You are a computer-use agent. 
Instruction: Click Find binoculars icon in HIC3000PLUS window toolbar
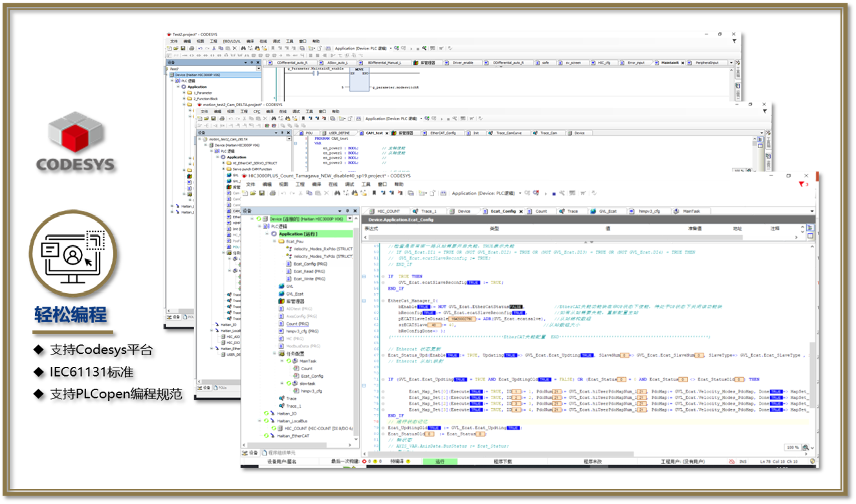[337, 193]
